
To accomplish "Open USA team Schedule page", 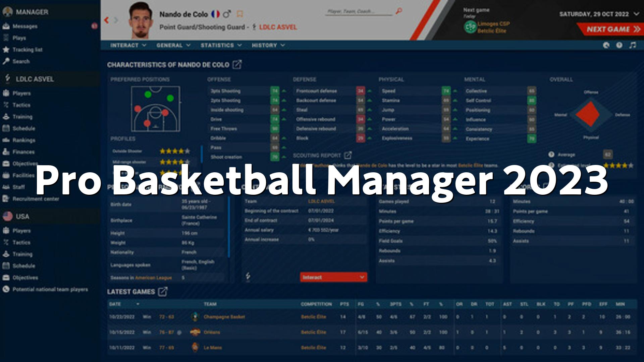I will 23,266.
